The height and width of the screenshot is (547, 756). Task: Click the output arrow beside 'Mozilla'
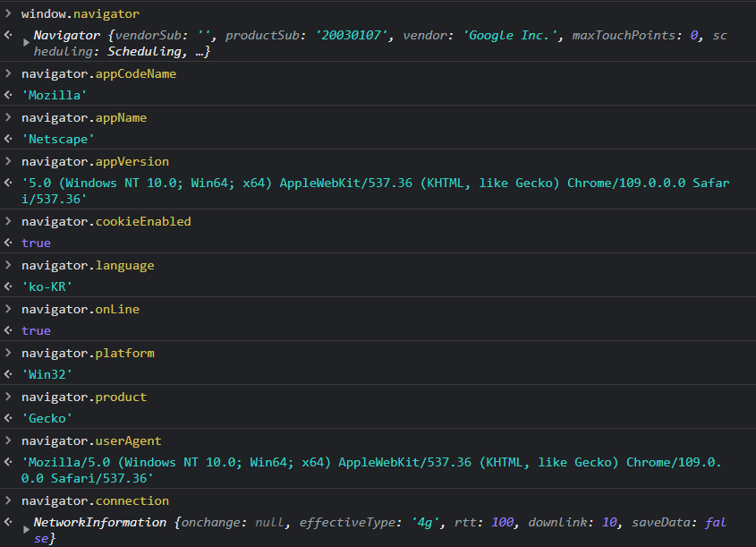[x=8, y=95]
